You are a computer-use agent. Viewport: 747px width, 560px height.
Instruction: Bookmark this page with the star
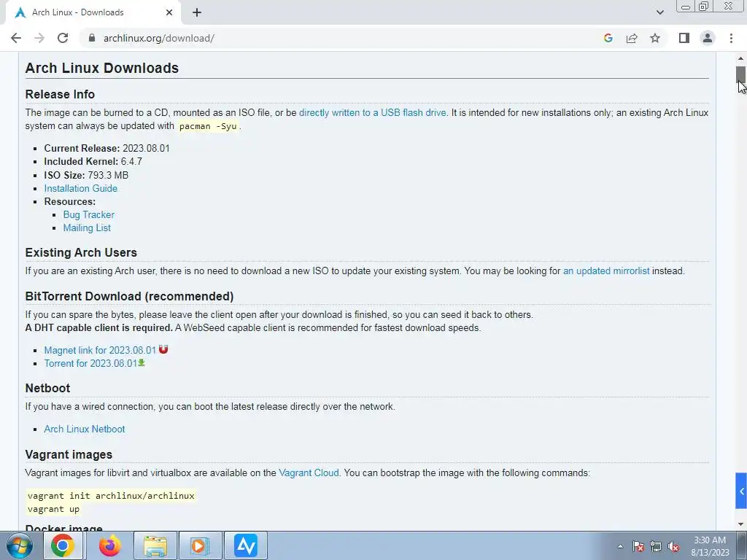point(655,38)
